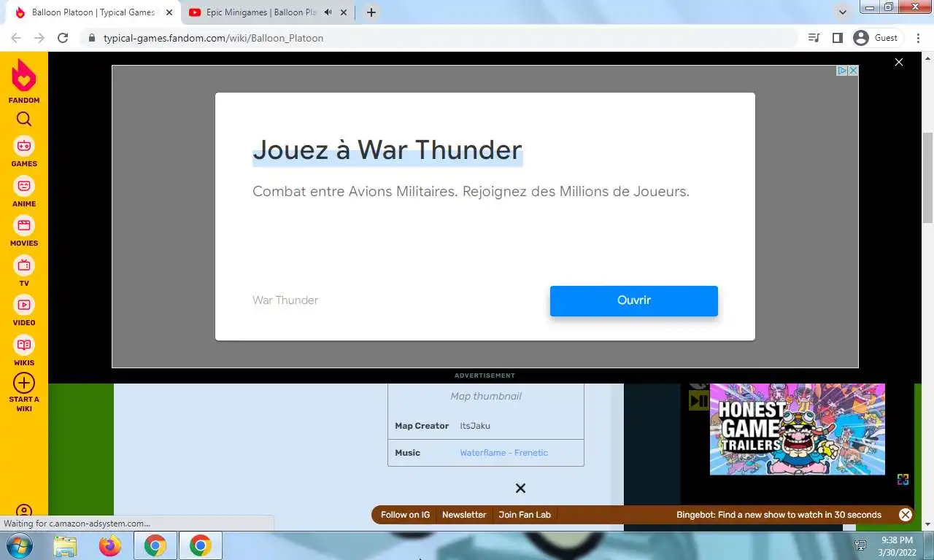Open the Windows Start button
934x560 pixels.
[19, 545]
